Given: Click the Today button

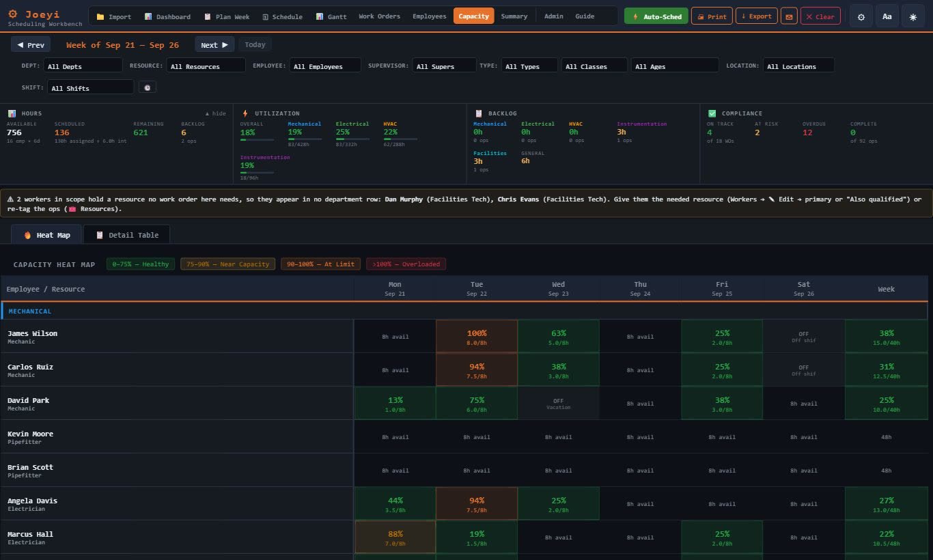Looking at the screenshot, I should [x=255, y=44].
